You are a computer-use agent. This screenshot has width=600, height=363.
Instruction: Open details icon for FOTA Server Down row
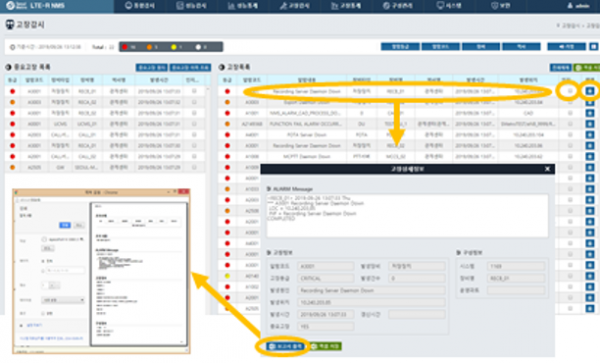[x=590, y=135]
